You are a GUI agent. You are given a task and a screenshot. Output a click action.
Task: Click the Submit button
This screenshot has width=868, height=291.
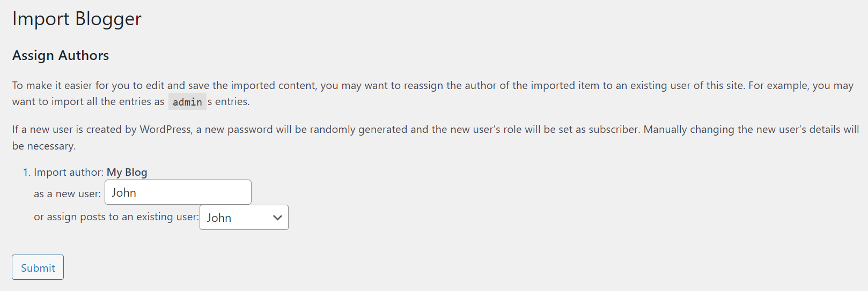pyautogui.click(x=38, y=267)
